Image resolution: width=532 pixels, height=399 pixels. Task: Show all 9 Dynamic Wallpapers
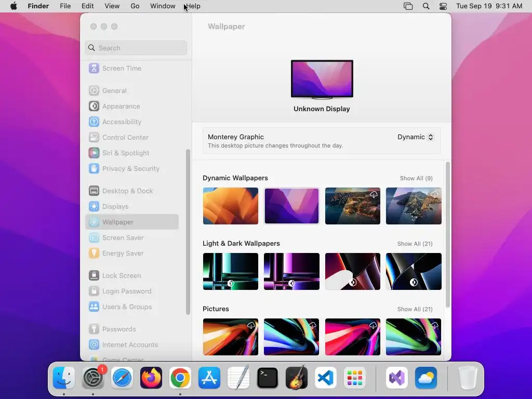[416, 178]
